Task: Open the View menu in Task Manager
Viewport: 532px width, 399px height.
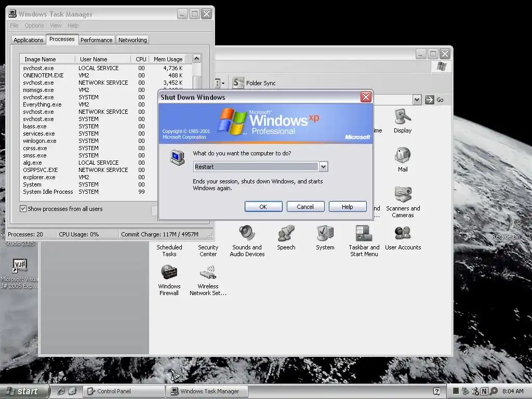Action: [x=56, y=25]
